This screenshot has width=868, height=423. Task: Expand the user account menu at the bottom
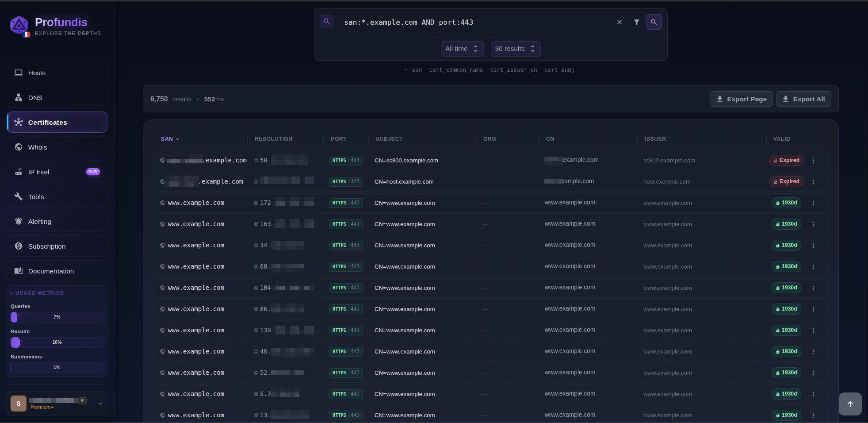[100, 404]
